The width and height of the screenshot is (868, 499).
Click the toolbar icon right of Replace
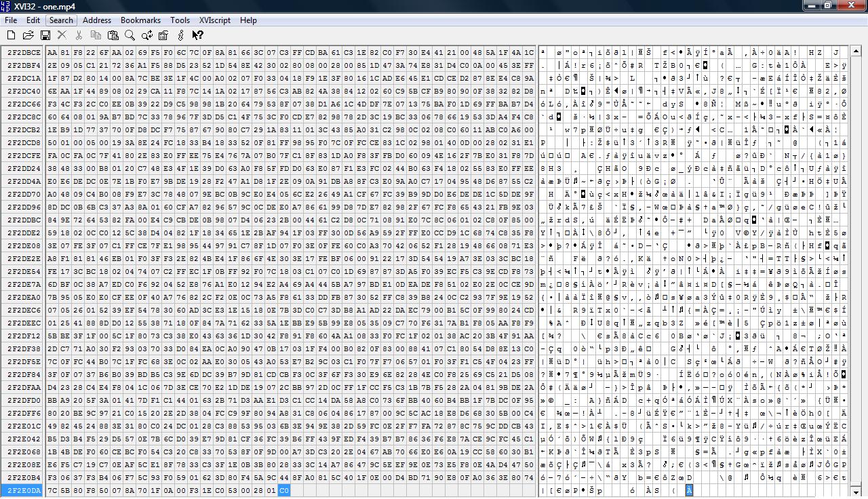pyautogui.click(x=163, y=35)
